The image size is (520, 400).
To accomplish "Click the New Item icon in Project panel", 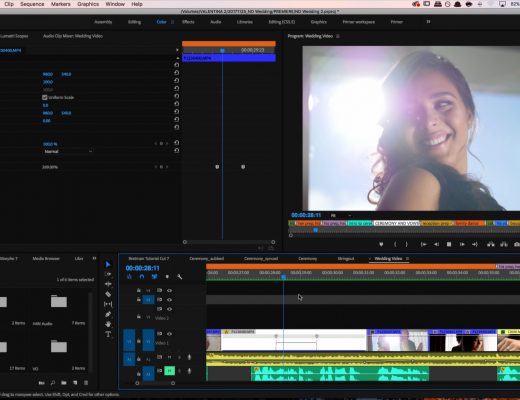I will pos(75,383).
